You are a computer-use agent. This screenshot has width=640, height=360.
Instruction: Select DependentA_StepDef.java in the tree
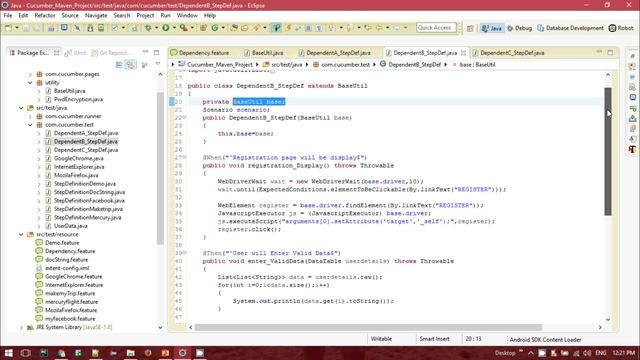[x=86, y=133]
